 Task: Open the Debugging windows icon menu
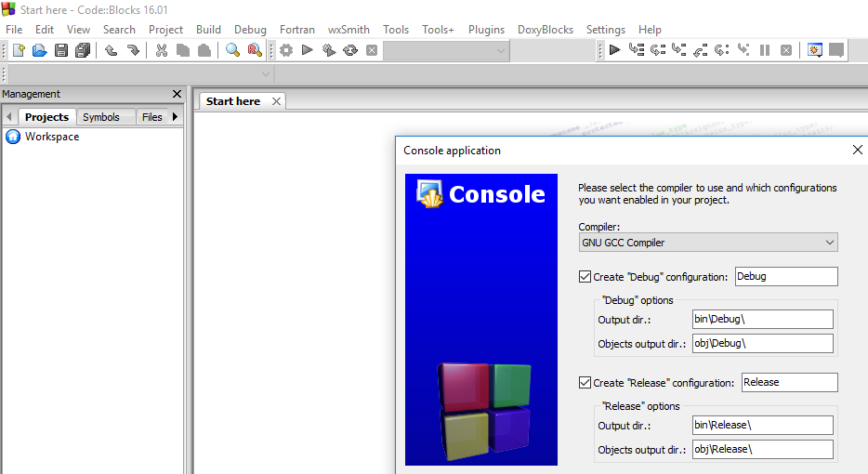click(814, 50)
